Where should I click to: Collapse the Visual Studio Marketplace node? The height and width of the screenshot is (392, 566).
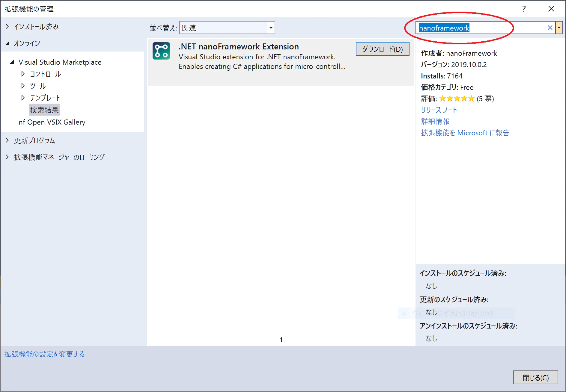12,62
